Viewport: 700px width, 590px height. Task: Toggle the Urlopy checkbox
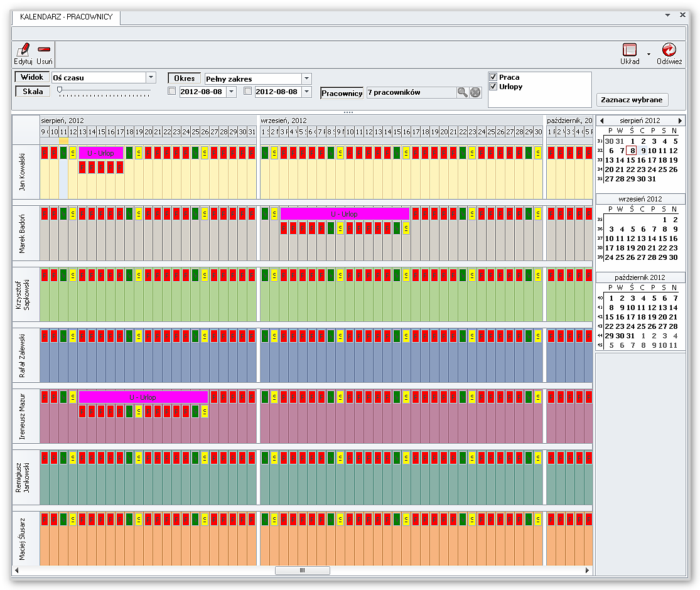[x=493, y=87]
